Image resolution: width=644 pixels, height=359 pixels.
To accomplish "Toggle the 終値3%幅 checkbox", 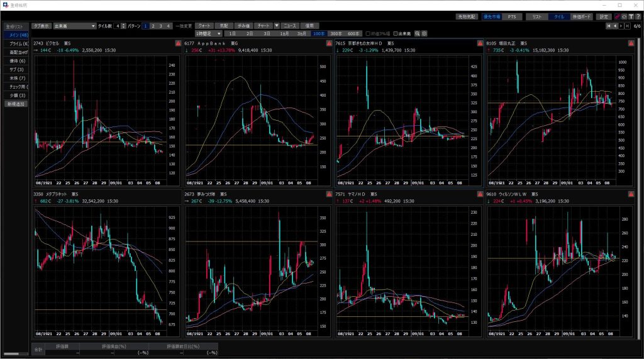I will coord(368,33).
